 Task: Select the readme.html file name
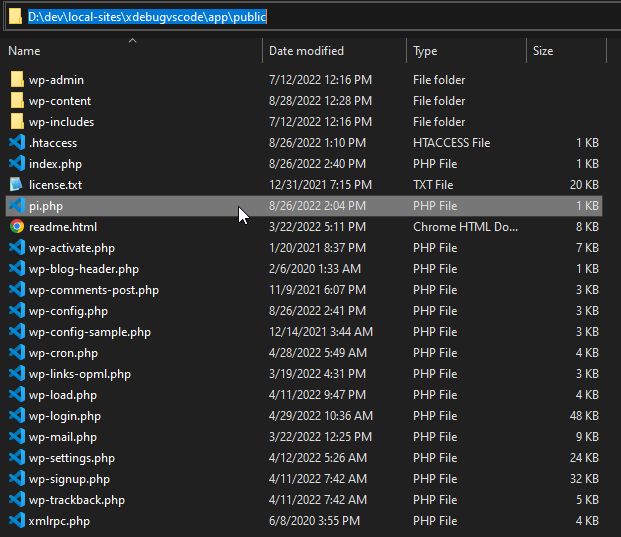[63, 227]
